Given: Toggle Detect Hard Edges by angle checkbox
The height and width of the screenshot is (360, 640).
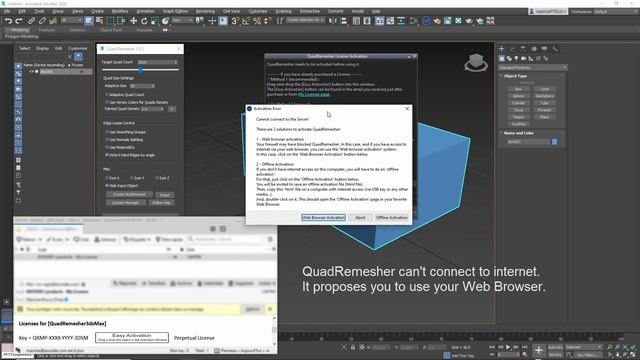Looking at the screenshot, I should pyautogui.click(x=107, y=155).
